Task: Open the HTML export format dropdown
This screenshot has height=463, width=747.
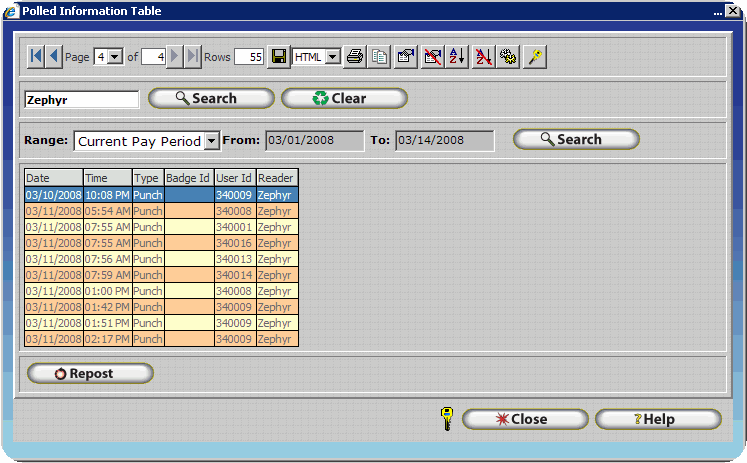Action: click(x=333, y=57)
